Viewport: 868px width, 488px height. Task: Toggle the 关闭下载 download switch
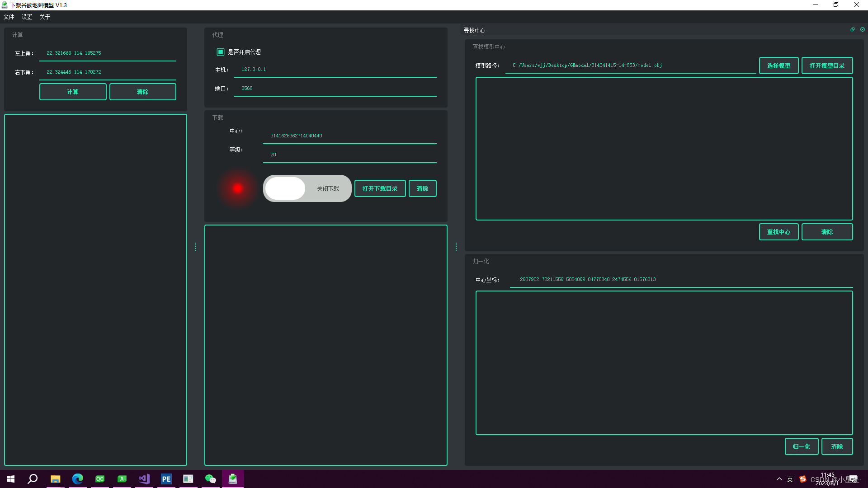coord(307,188)
